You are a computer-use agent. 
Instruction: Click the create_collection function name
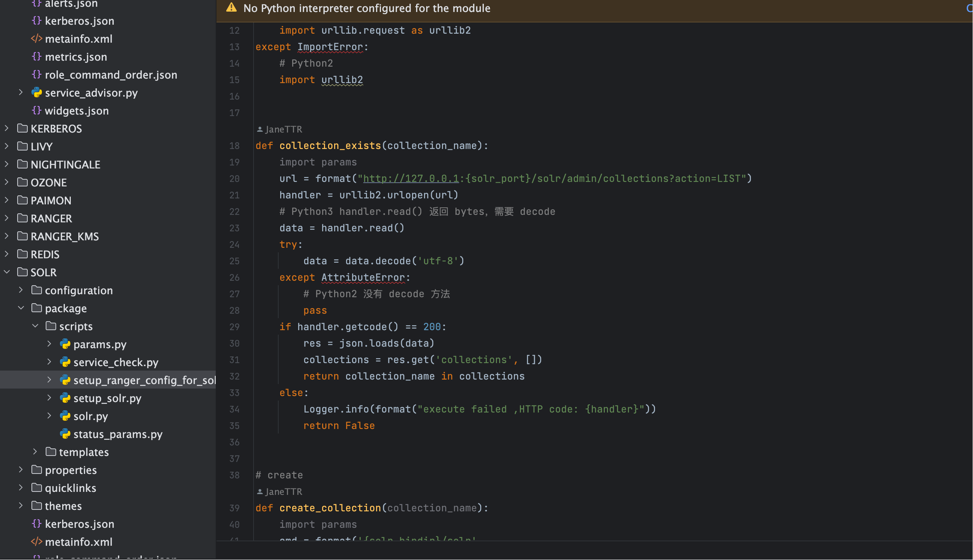tap(330, 508)
